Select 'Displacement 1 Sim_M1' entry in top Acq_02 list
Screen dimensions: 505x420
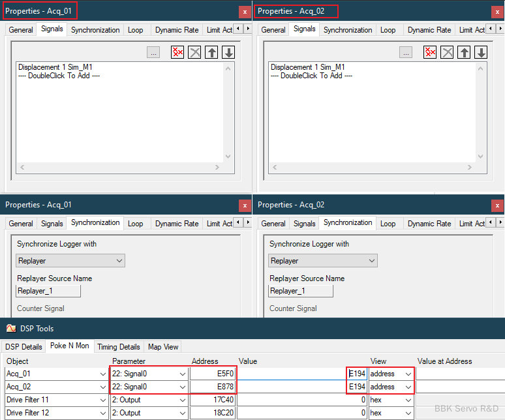(308, 67)
